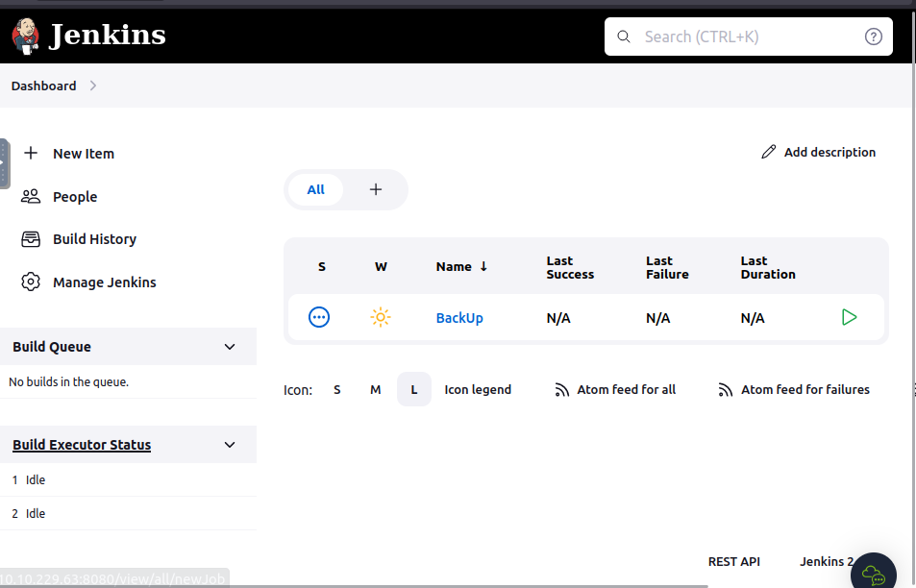Click BackUp Last Duration N/A cell
The image size is (916, 588).
click(753, 318)
